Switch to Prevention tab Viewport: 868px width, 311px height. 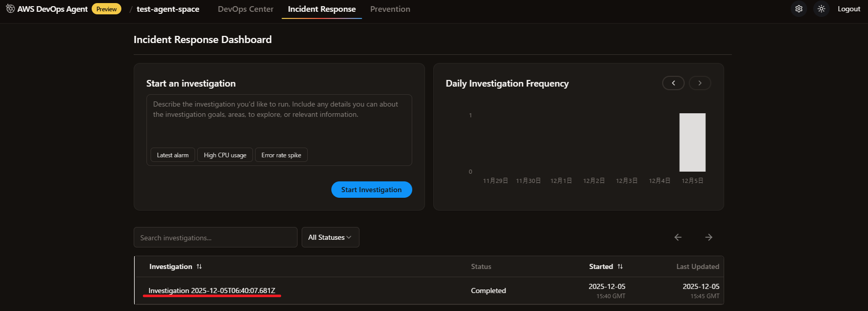[x=390, y=9]
